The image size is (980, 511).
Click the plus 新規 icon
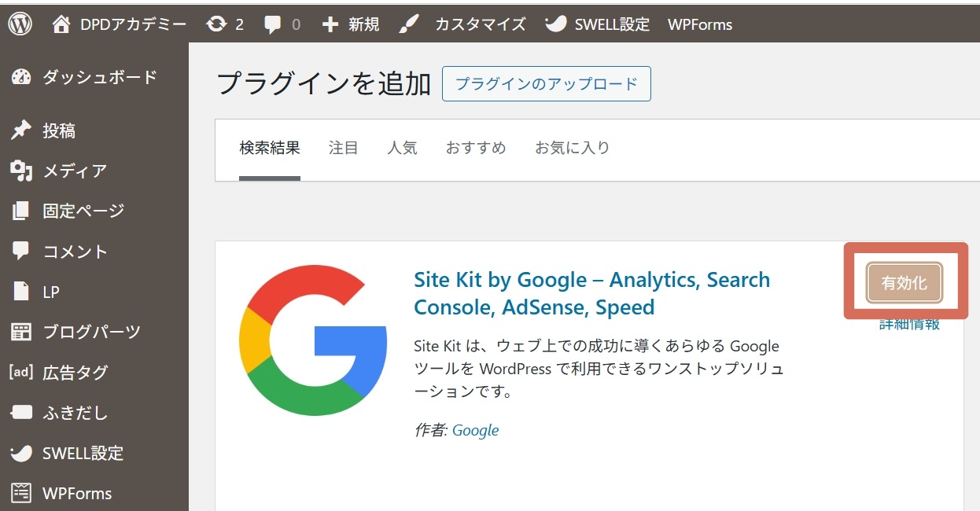[330, 24]
